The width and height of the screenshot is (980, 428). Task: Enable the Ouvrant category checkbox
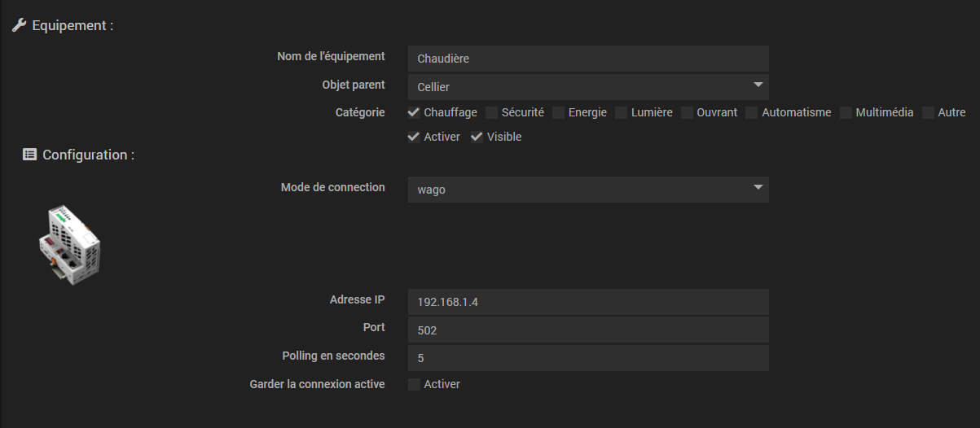tap(687, 112)
